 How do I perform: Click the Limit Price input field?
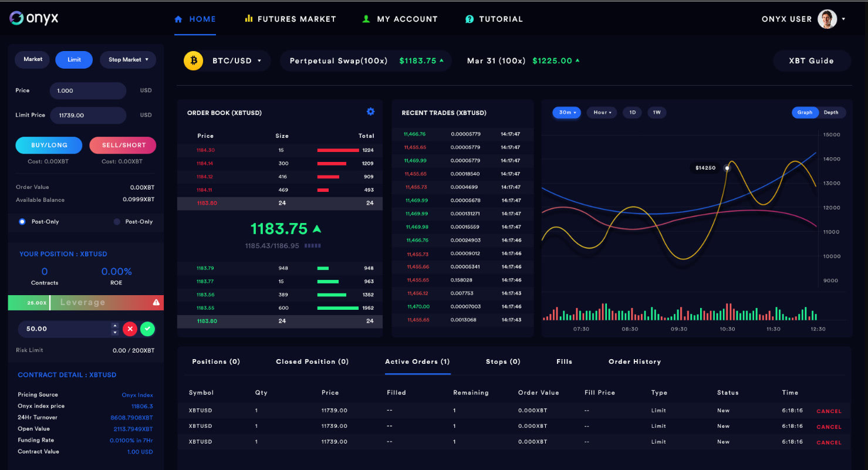[x=88, y=115]
